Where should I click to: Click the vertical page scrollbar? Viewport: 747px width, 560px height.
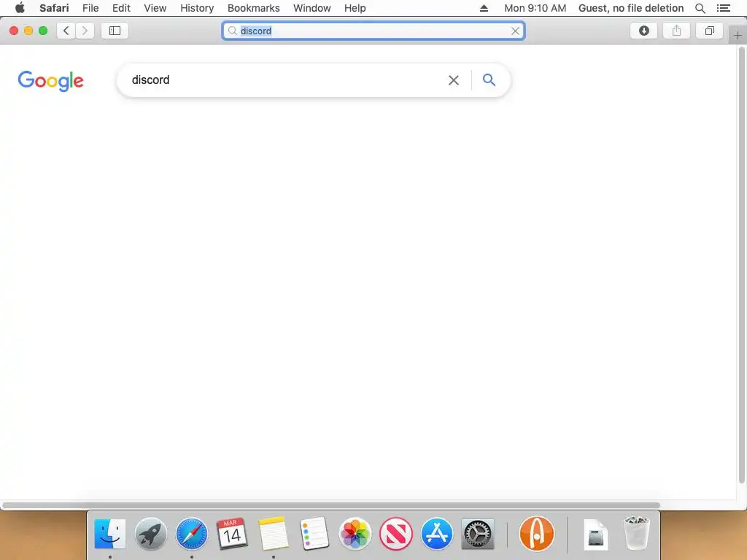pyautogui.click(x=741, y=265)
